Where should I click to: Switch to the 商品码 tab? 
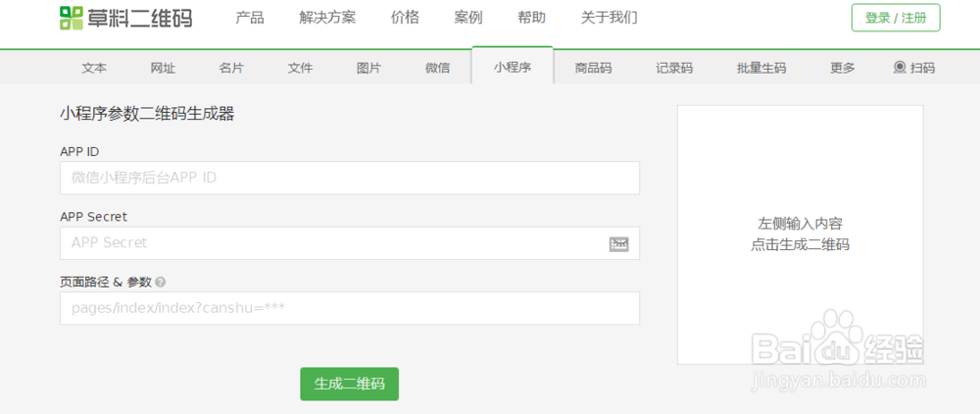tap(593, 68)
